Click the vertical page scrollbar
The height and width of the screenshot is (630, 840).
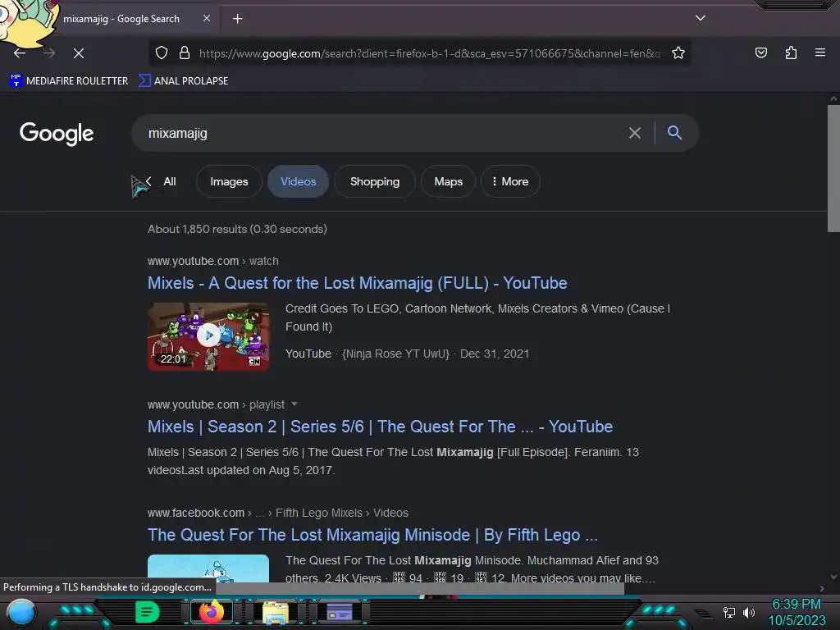[833, 168]
